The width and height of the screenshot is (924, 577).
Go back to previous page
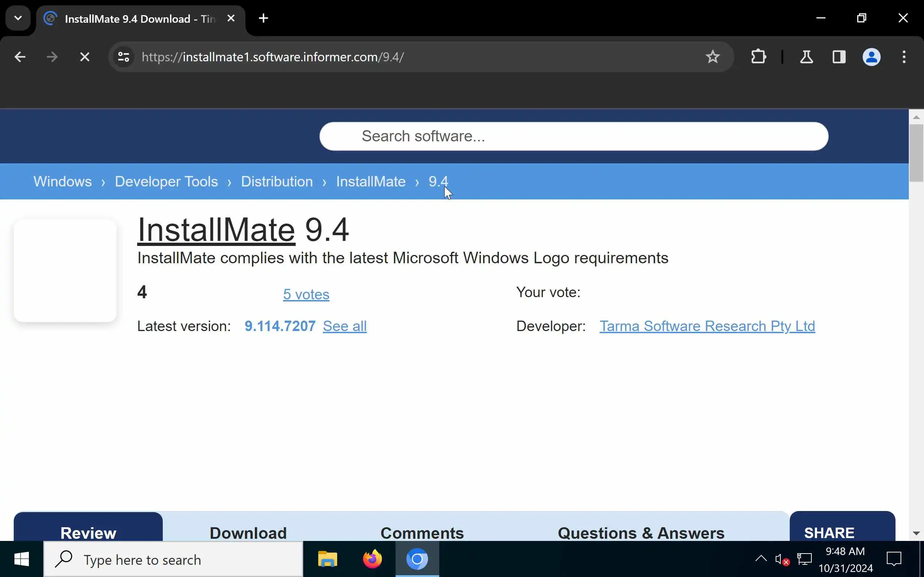click(x=20, y=57)
